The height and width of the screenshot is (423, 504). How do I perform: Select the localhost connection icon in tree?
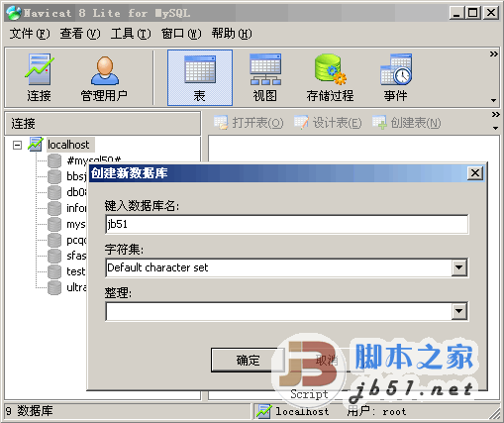coord(36,145)
